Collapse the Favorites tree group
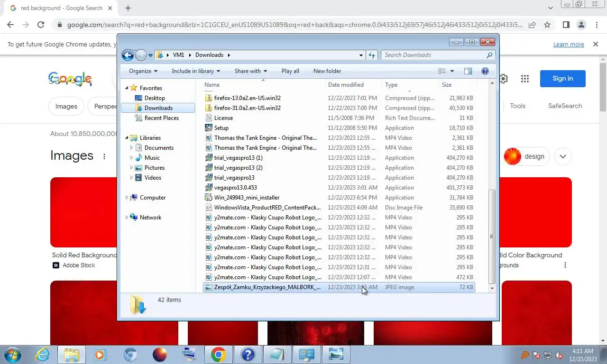The height and width of the screenshot is (364, 607). (127, 88)
